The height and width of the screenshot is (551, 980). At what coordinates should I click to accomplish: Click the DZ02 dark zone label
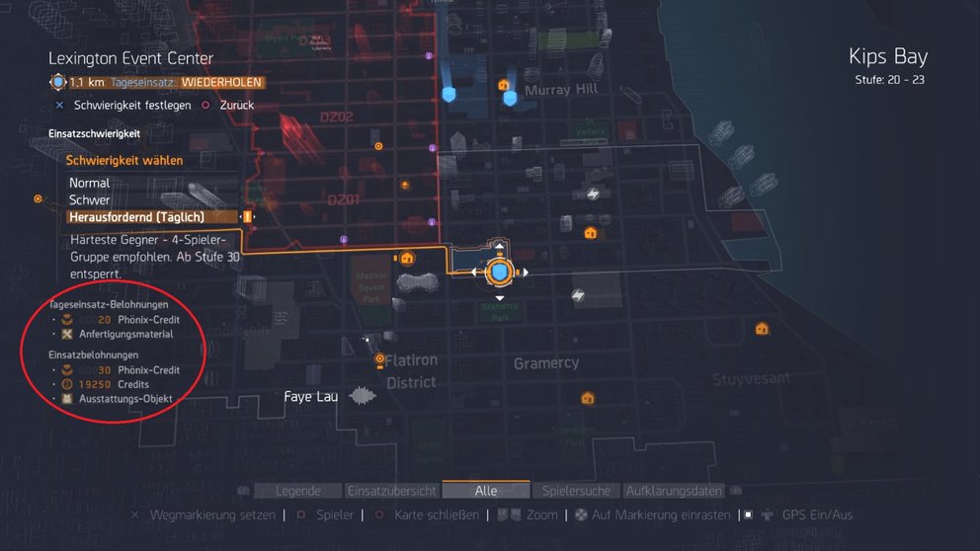pyautogui.click(x=337, y=117)
